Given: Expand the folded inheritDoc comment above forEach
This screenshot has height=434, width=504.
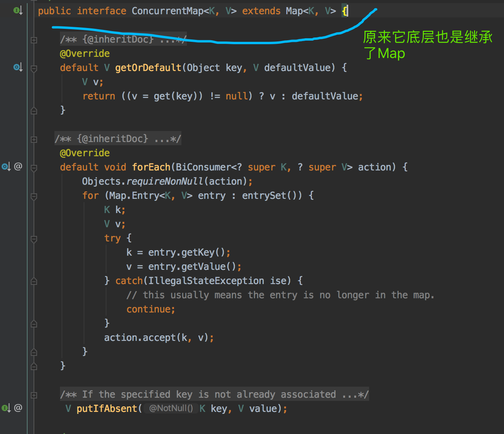Looking at the screenshot, I should pos(34,139).
